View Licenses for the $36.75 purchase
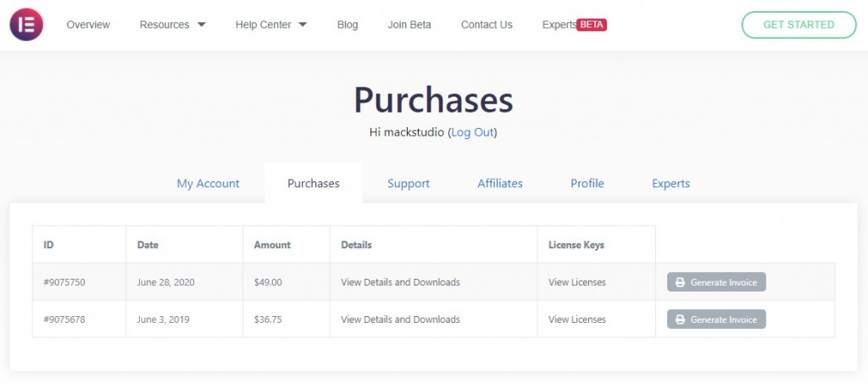This screenshot has height=383, width=868. (x=577, y=319)
